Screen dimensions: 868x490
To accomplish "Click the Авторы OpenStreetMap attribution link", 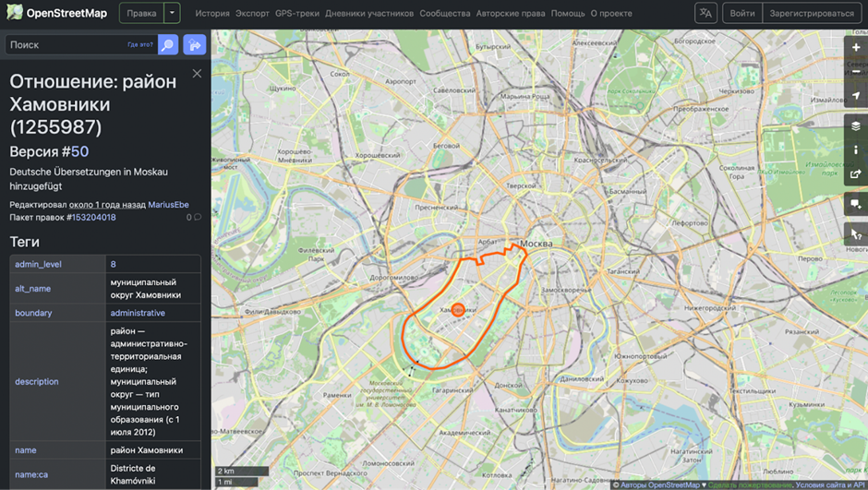I will [x=660, y=485].
